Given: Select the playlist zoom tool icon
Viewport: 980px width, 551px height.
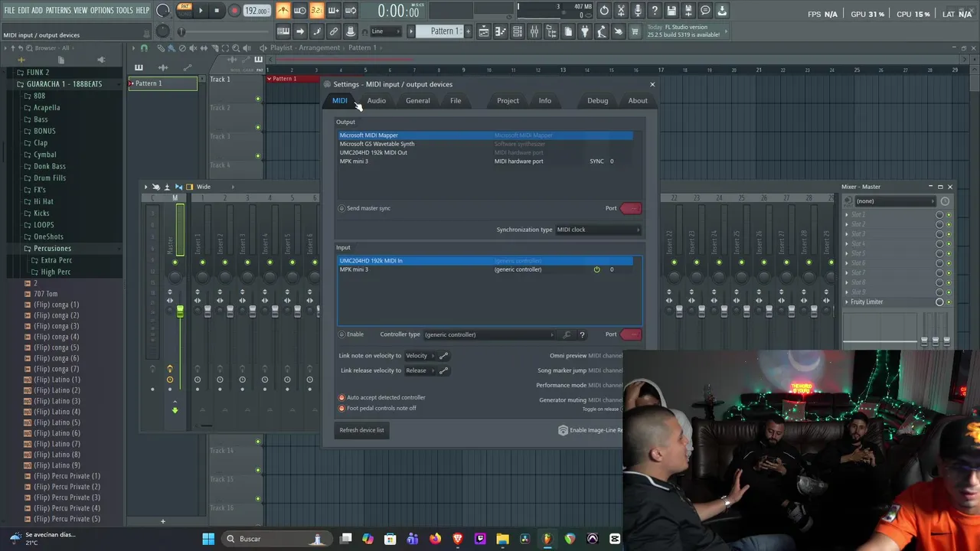Looking at the screenshot, I should pos(235,47).
